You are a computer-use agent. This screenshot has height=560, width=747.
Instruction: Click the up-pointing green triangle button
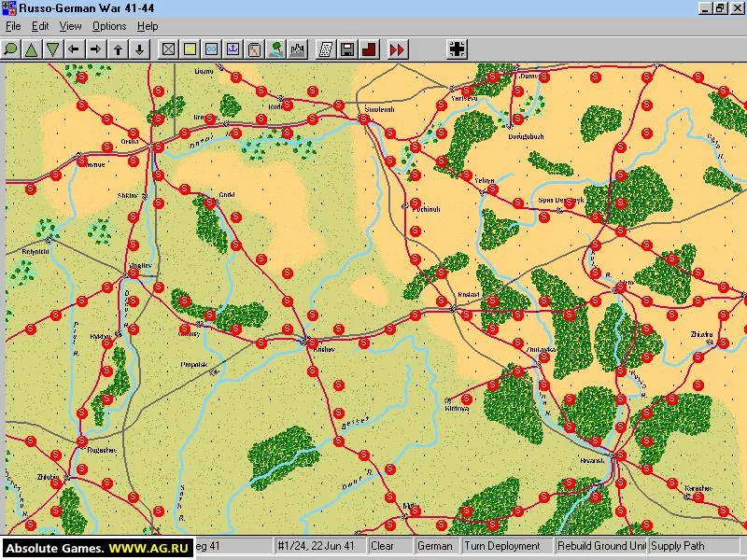coord(32,49)
